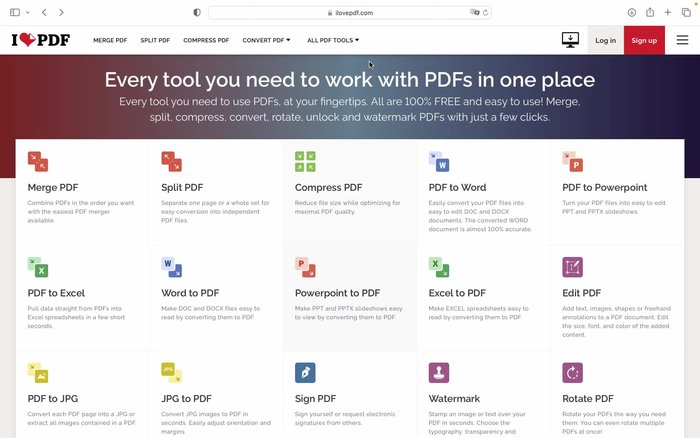700x438 pixels.
Task: Select the Split PDF tool icon
Action: click(x=171, y=162)
